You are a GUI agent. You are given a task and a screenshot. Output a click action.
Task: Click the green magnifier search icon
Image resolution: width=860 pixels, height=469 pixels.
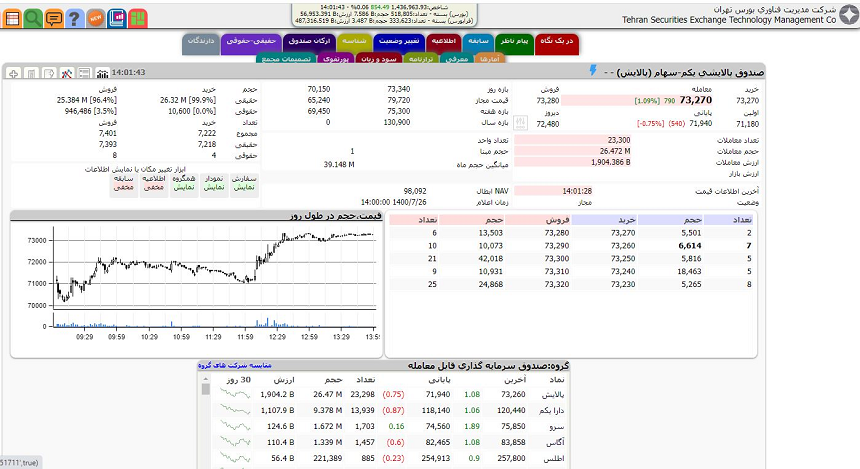coord(33,18)
